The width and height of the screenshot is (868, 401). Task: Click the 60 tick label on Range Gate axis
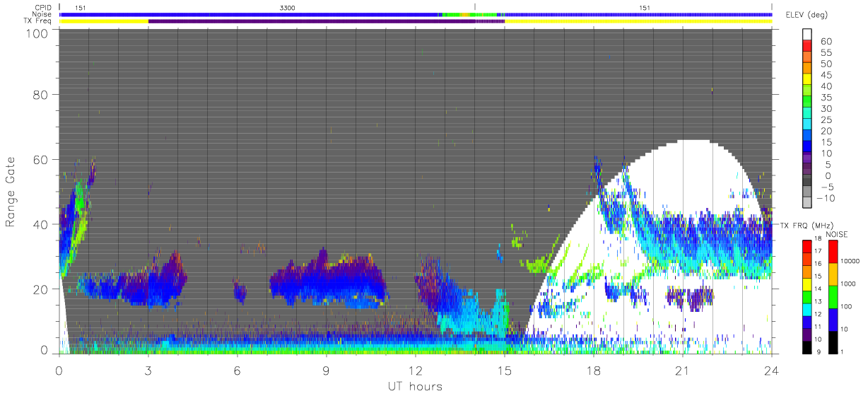click(x=39, y=159)
